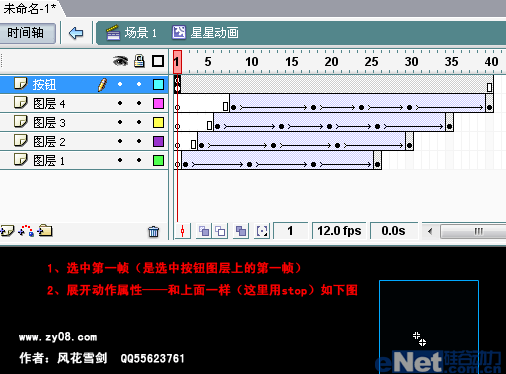Image resolution: width=506 pixels, height=374 pixels.
Task: Click frame 30 on the timeline ruler
Action: [411, 62]
